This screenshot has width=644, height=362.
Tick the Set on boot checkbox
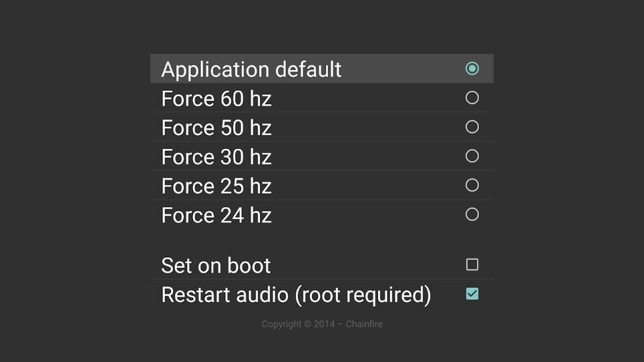tap(472, 265)
